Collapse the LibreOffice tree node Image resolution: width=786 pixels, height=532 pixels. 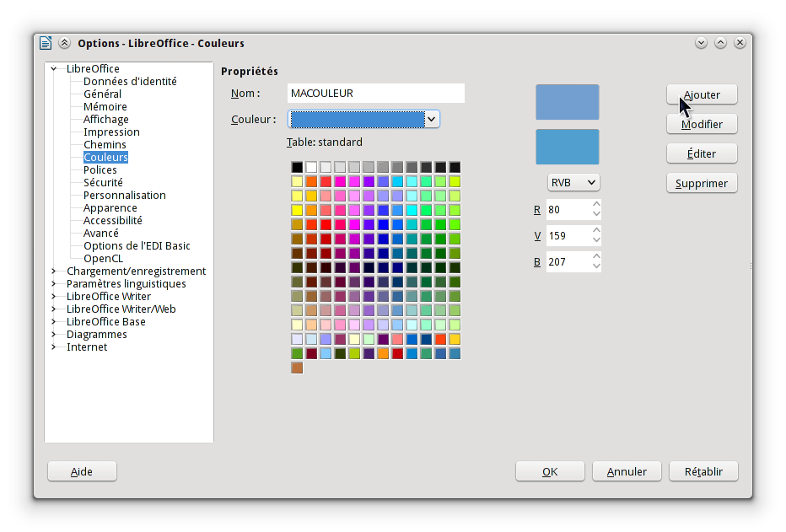(54, 68)
